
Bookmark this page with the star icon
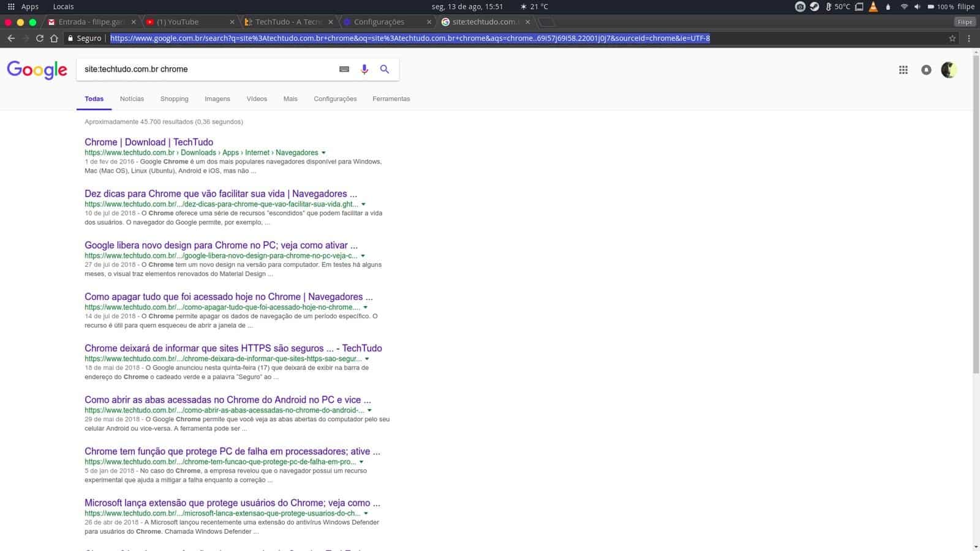(952, 38)
